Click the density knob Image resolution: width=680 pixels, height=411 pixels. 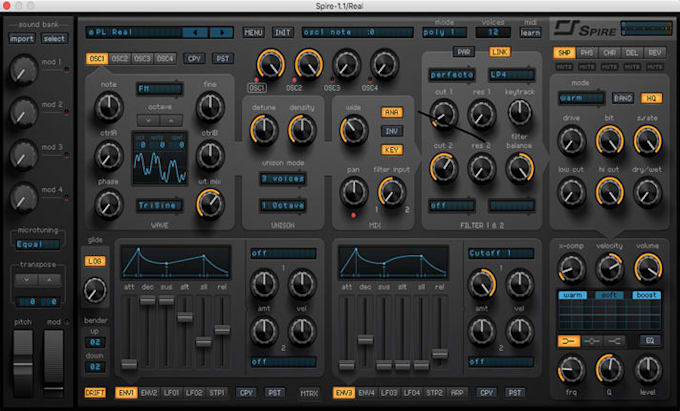point(302,130)
